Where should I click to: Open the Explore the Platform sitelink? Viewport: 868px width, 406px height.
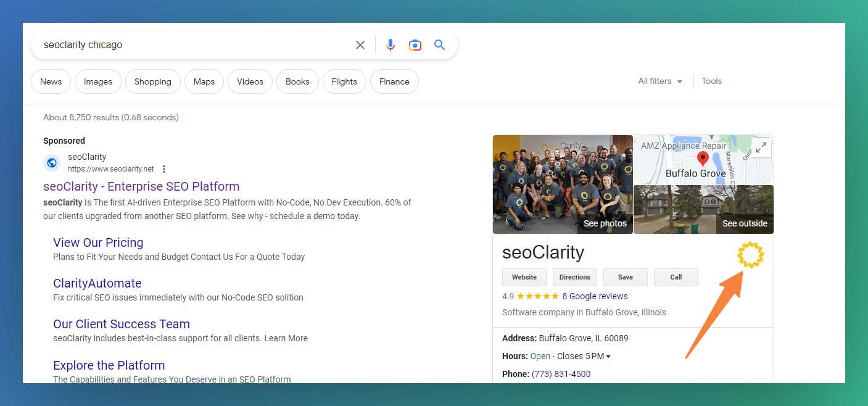[109, 365]
